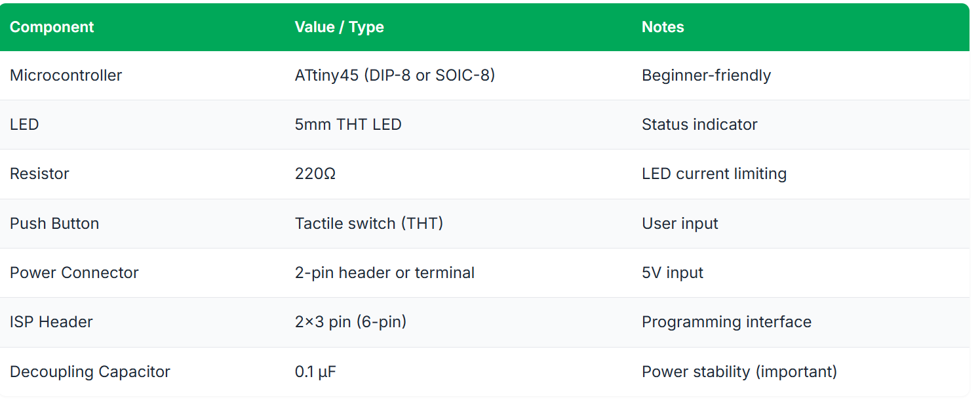Select the 5mm THT LED value
Viewport: 980px width, 402px height.
pos(348,125)
